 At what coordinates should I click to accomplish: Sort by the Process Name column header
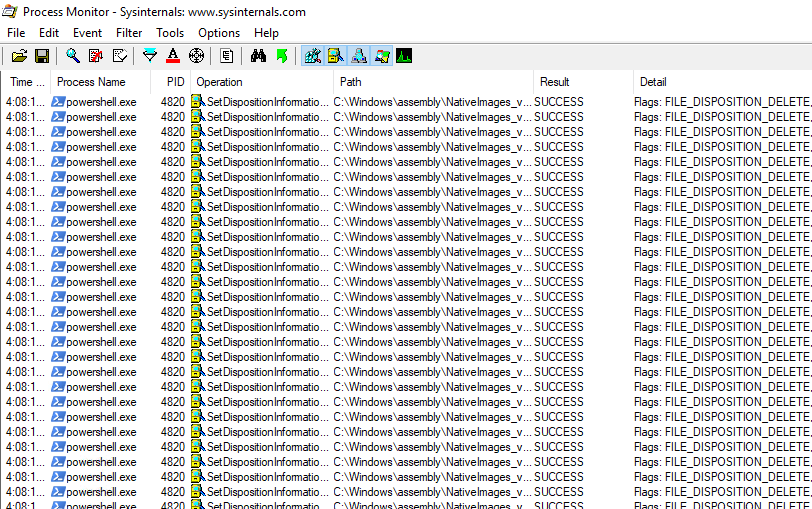tap(100, 82)
